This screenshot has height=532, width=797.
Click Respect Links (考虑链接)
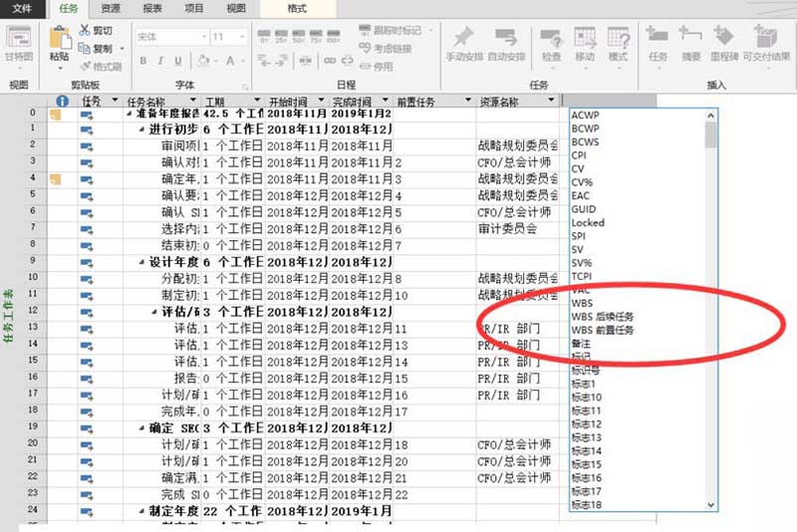pyautogui.click(x=386, y=48)
